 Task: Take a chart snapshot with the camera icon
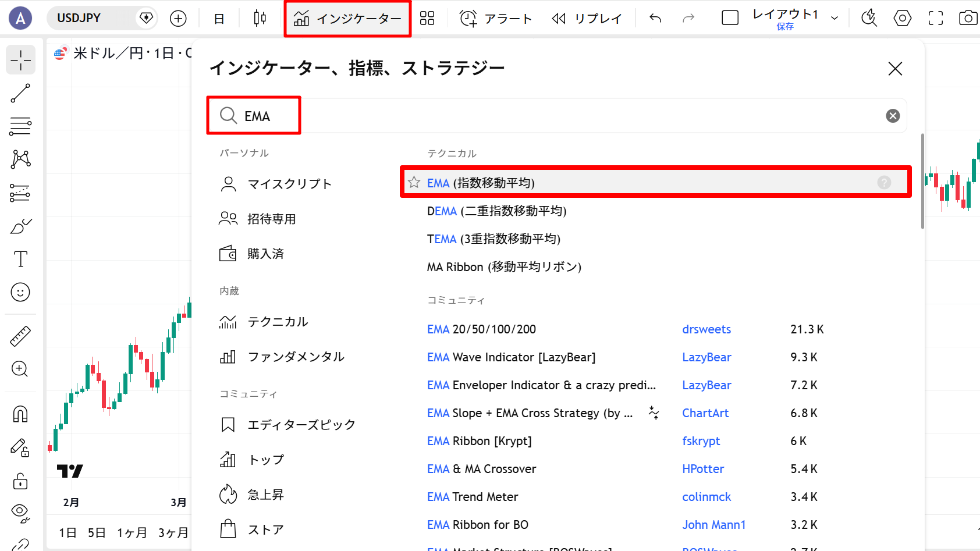pos(968,17)
